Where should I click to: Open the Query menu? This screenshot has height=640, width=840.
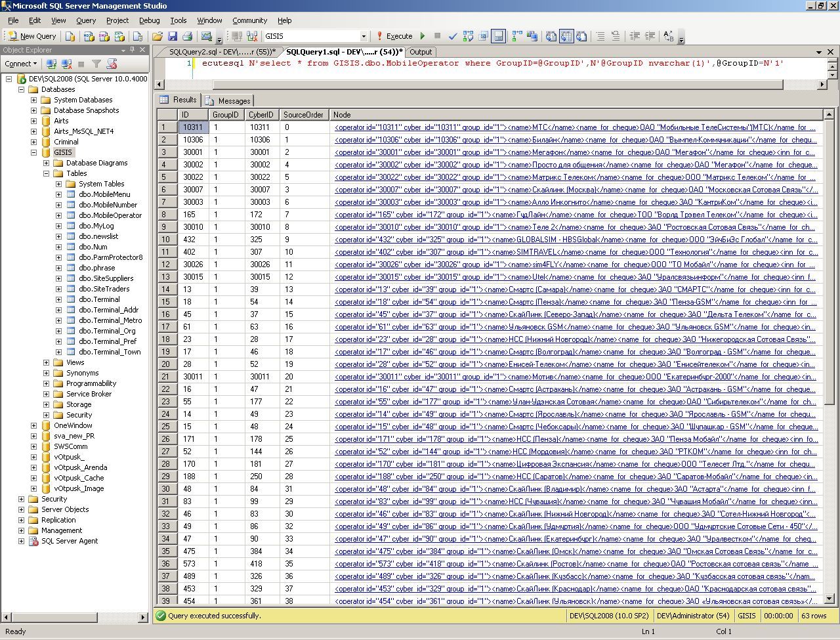tap(86, 20)
